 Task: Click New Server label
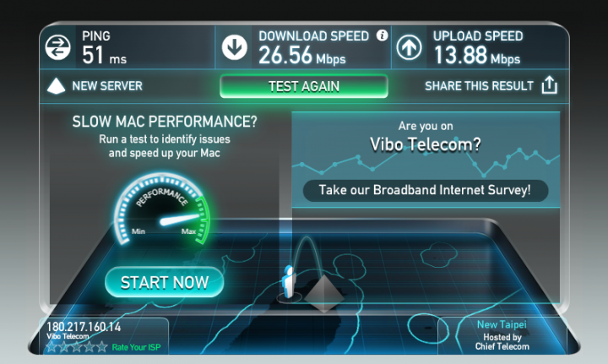coord(107,85)
